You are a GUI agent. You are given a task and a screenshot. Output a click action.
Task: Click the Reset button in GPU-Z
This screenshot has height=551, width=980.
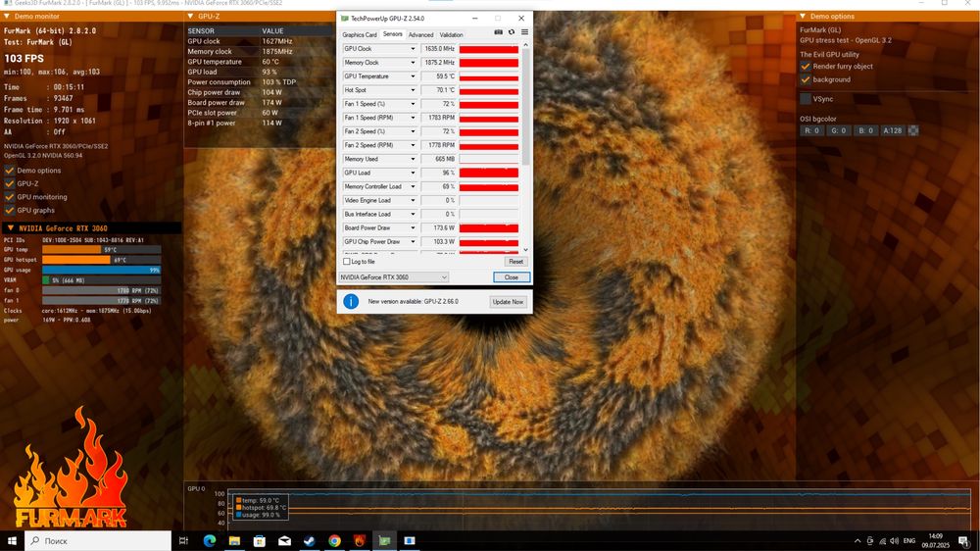point(515,262)
